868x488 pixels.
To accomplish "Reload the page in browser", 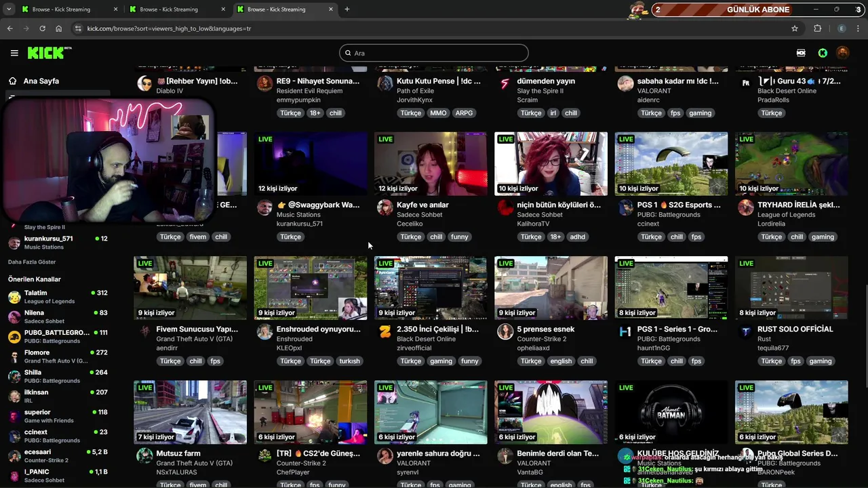I will 42,28.
